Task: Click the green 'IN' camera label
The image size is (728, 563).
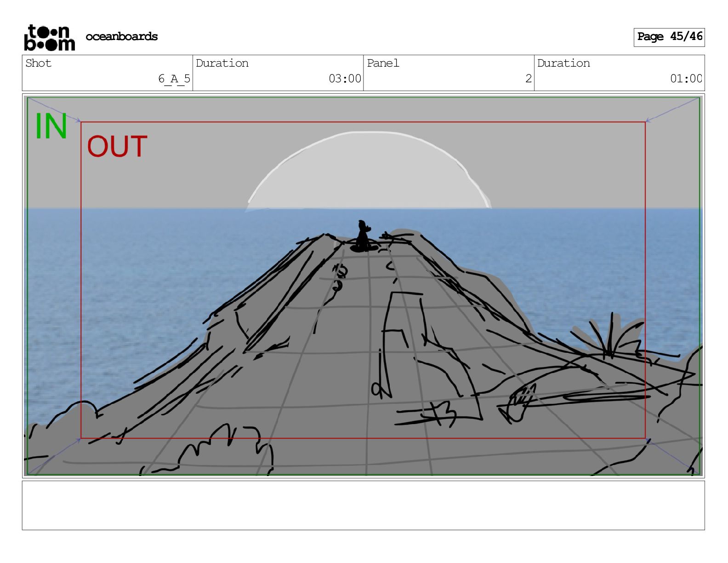Action: coord(51,126)
